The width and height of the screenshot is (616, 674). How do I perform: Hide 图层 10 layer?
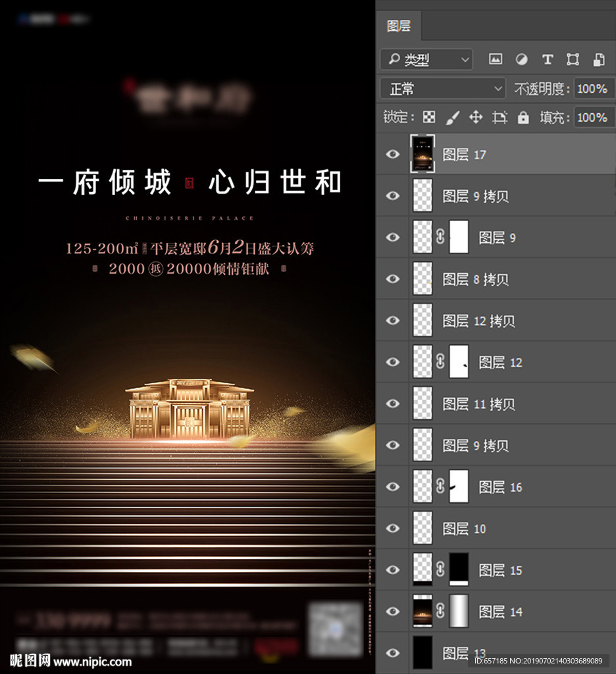[392, 528]
